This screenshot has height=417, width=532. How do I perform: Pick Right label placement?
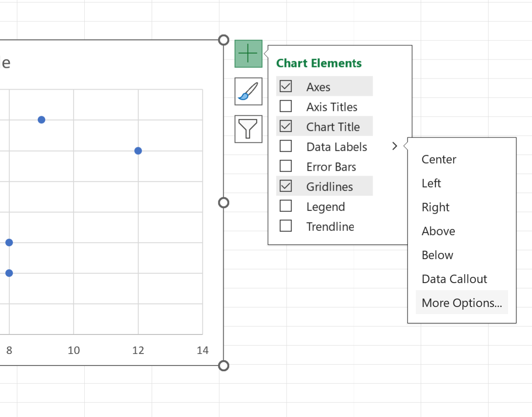tap(435, 207)
